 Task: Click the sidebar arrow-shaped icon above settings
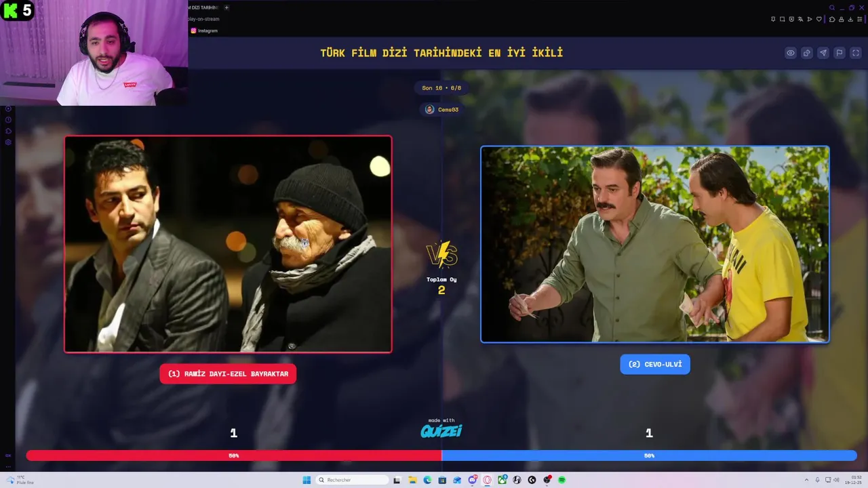(8, 131)
